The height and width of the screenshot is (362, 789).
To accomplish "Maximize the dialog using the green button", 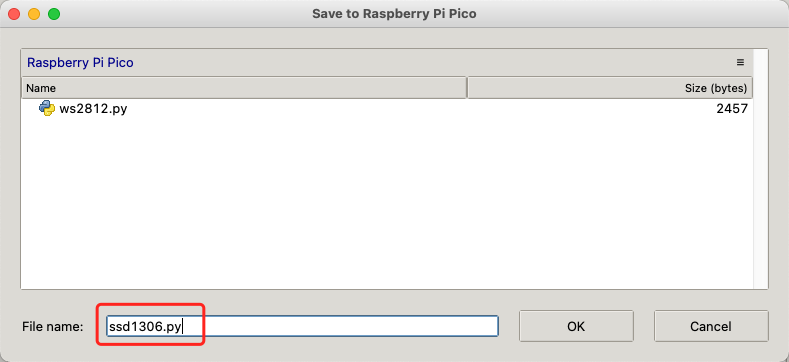I will click(54, 14).
